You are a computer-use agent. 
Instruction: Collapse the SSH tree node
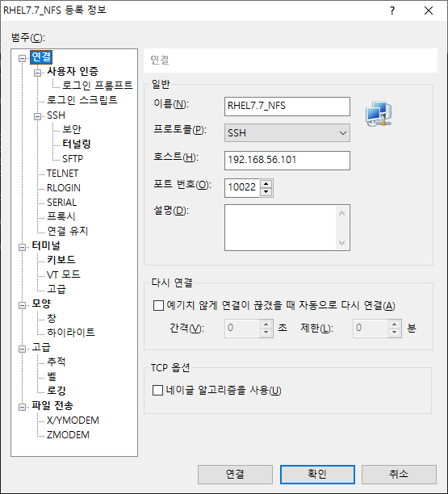(x=37, y=116)
